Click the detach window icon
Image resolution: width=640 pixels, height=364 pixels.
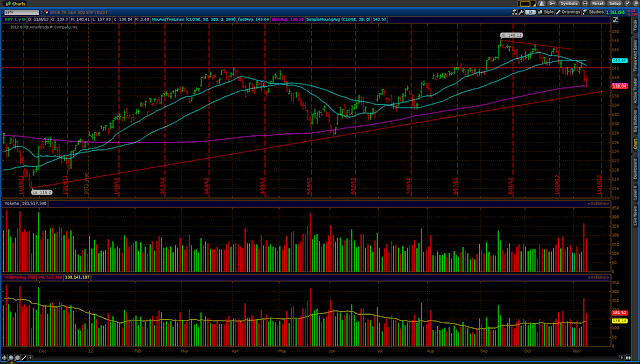tap(627, 3)
